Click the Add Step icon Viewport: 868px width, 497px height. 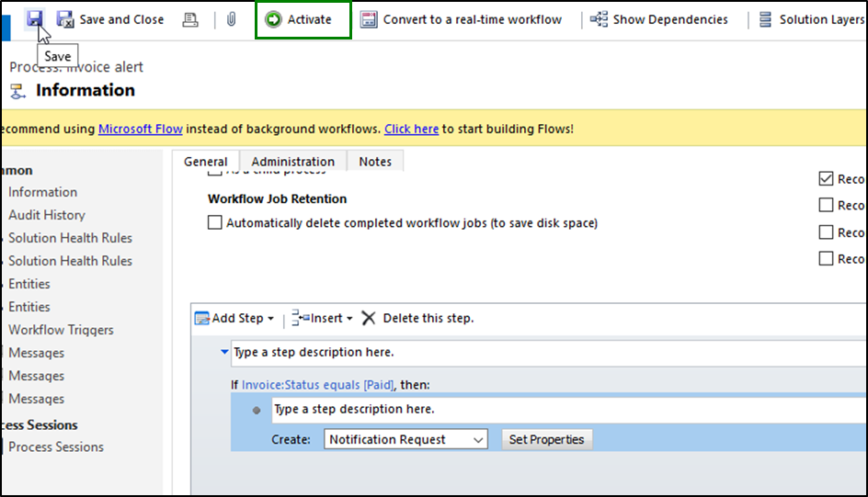point(202,319)
